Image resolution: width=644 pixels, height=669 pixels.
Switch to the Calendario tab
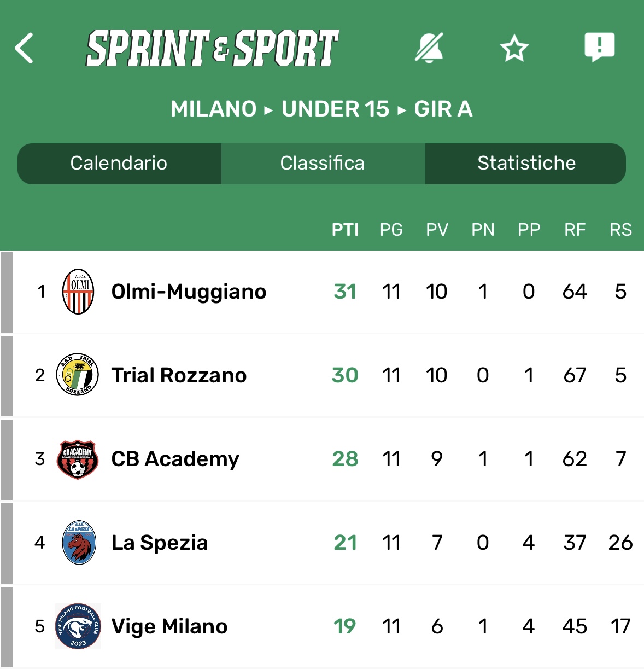point(119,164)
